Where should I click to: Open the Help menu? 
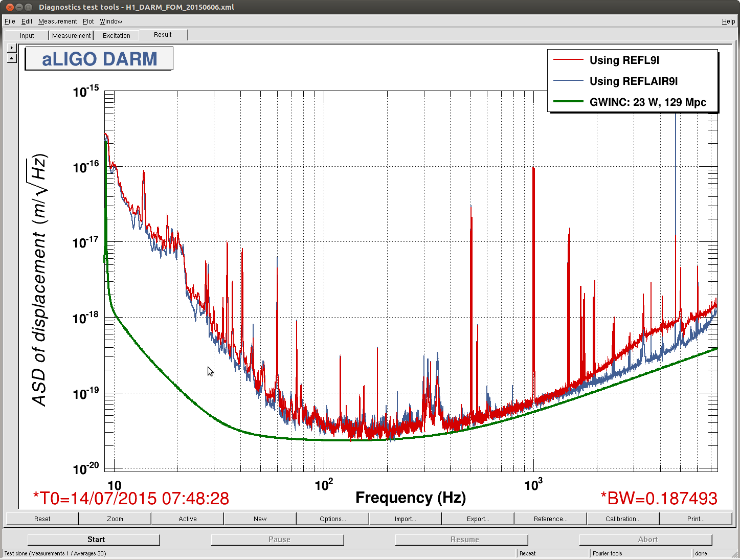coord(728,21)
